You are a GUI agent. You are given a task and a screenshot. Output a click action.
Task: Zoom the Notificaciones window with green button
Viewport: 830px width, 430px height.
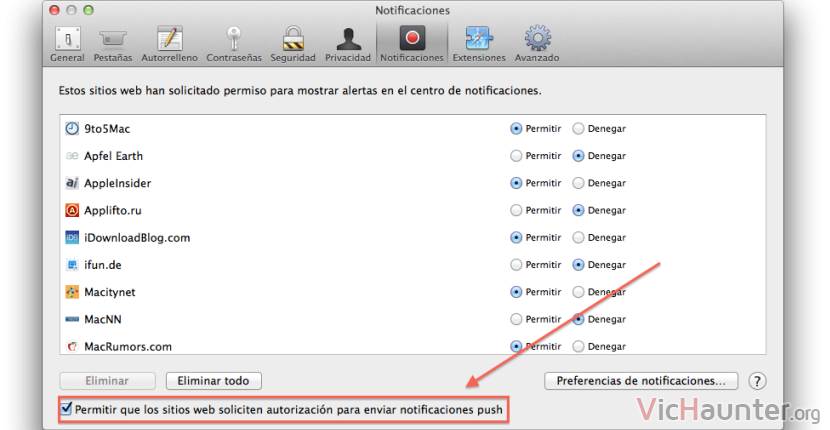[88, 10]
